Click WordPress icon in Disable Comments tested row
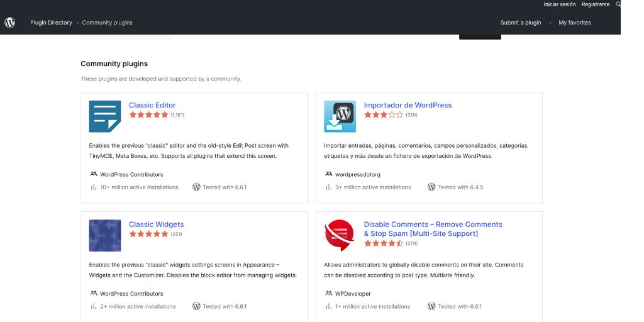 point(431,306)
